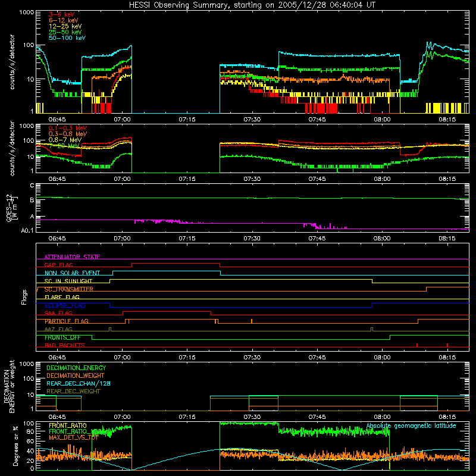Select the 'SC_IN_SUNLIGHT' flag label

click(68, 281)
